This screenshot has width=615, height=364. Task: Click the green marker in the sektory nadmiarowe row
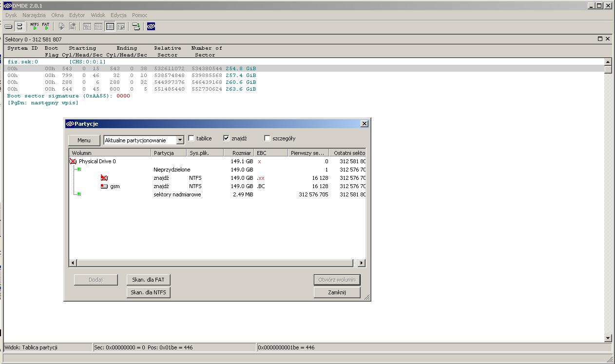(x=79, y=194)
